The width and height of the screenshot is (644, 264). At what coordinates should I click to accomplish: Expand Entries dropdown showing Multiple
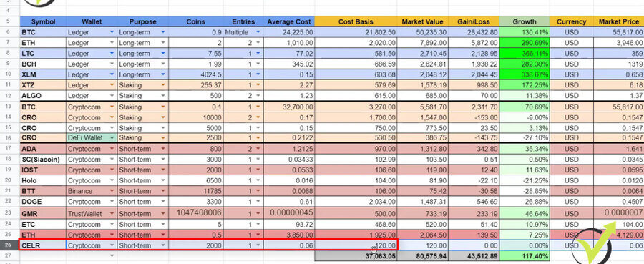click(258, 32)
